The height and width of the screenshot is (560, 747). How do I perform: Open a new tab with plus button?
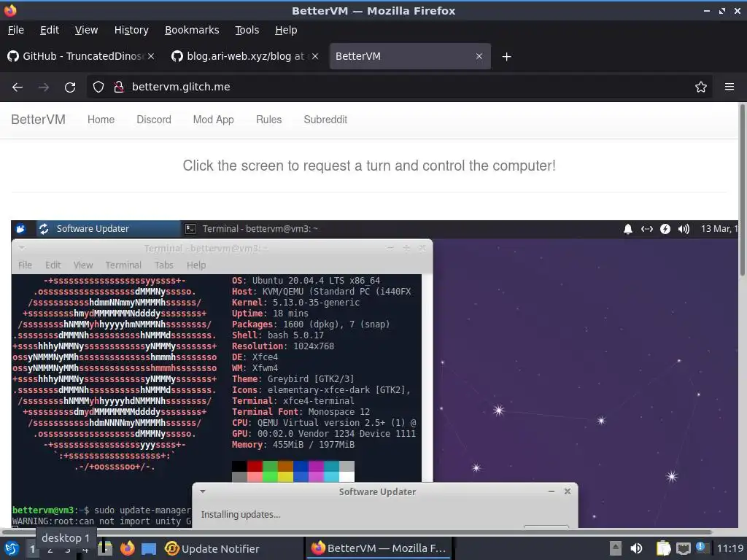tap(506, 57)
